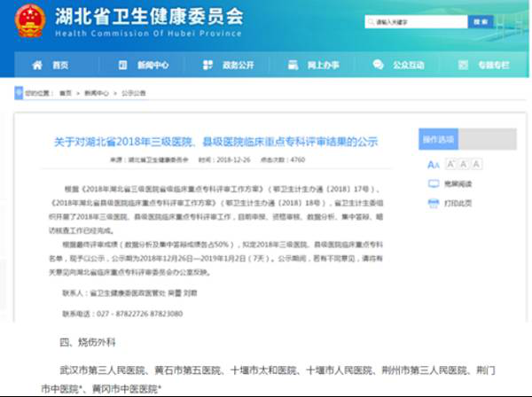Click the contact phone number line
Viewport: 532px width, 397px height.
[x=122, y=314]
